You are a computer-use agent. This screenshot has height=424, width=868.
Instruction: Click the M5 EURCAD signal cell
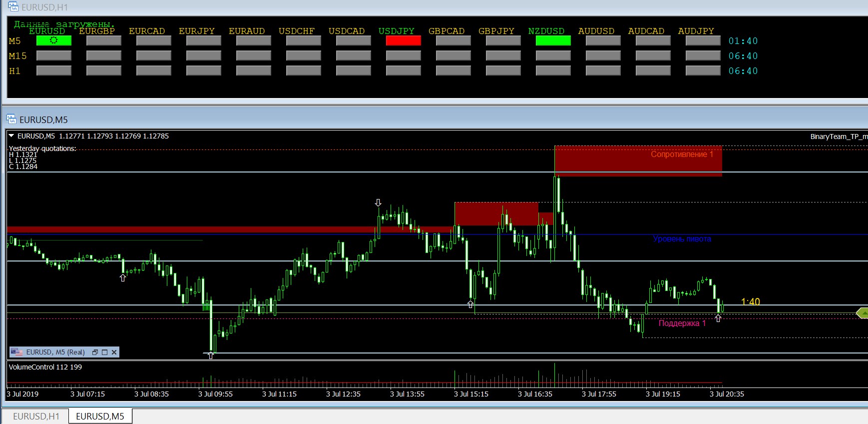point(154,40)
